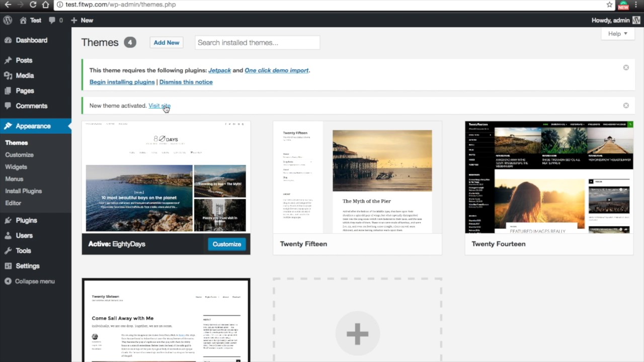Click the NEW extension icon in browser
The height and width of the screenshot is (362, 644).
click(x=623, y=5)
